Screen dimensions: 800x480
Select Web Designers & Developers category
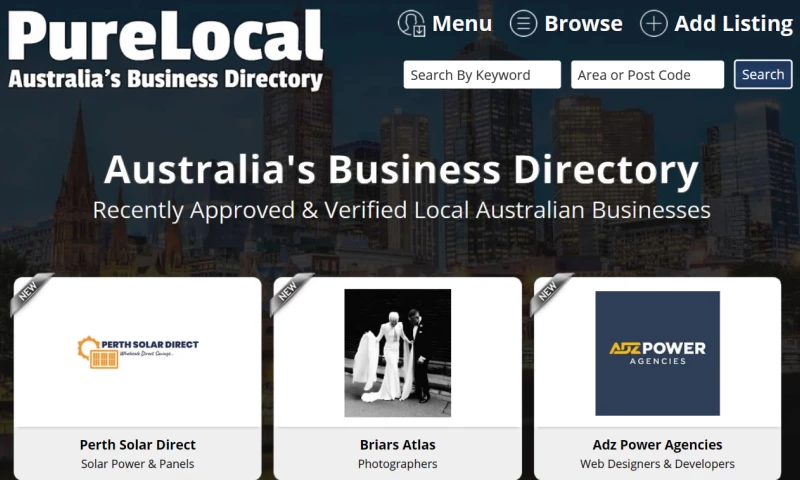pos(657,464)
